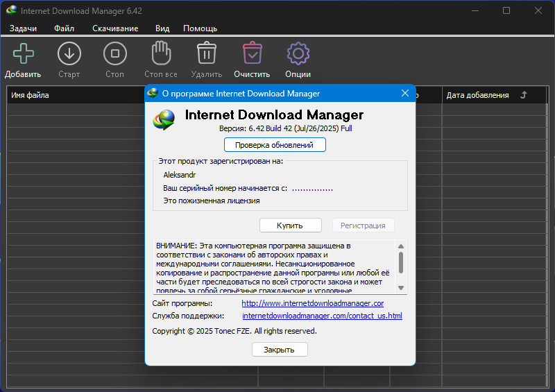Viewport: 555px width, 392px height.
Task: Click the Добавить plus icon
Action: [x=24, y=53]
